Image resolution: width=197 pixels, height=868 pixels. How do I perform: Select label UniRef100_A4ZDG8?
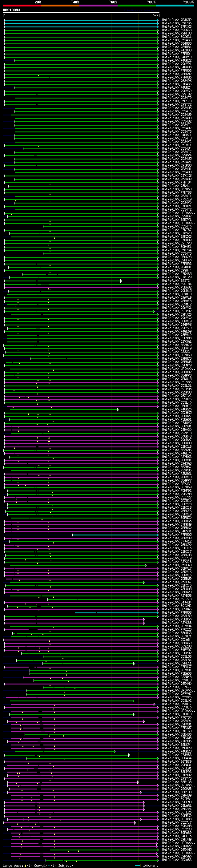pyautogui.click(x=177, y=50)
